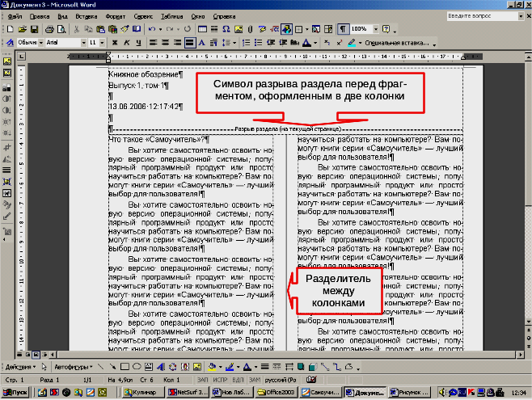Expand the font color dropdown arrow in Formatting toolbar
The width and height of the screenshot is (532, 400).
click(x=315, y=43)
